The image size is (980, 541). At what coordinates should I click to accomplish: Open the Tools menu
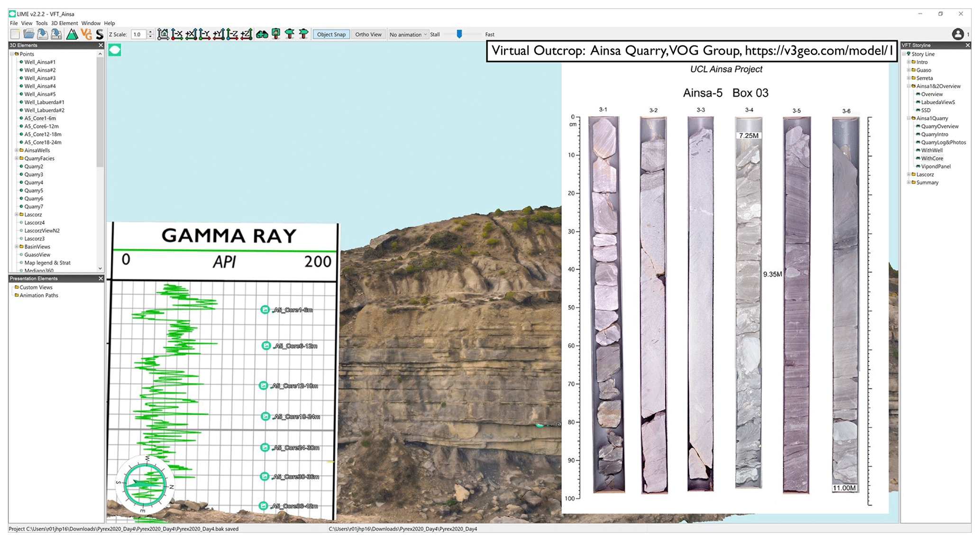point(41,23)
